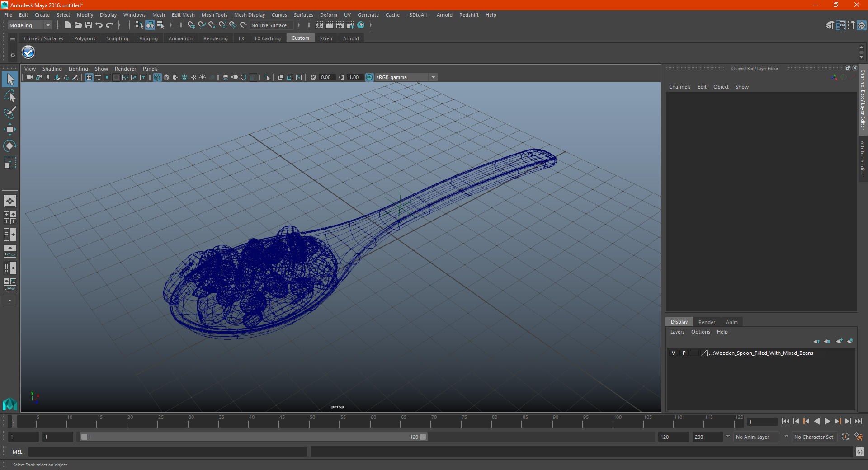Redo the last action
868x470 pixels.
tap(109, 25)
